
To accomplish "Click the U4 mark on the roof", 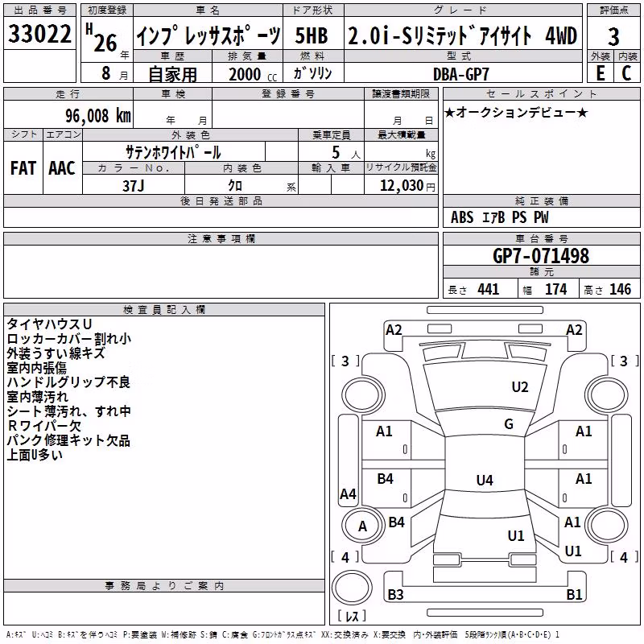I will coord(485,480).
